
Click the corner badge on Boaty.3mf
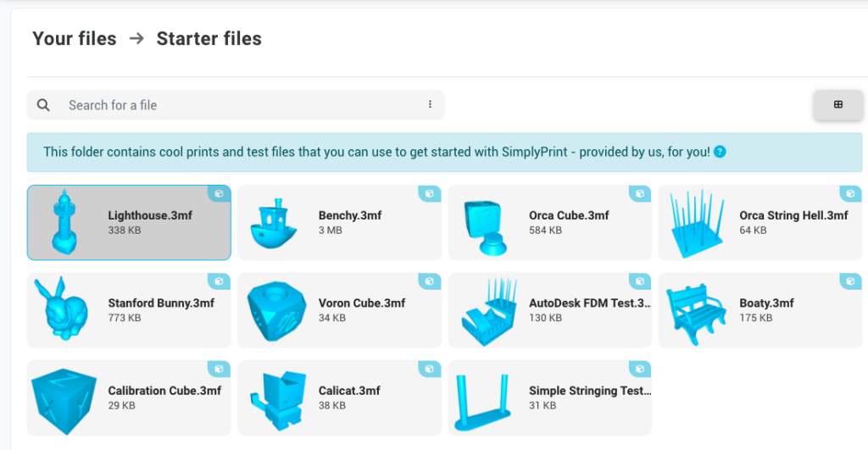pos(850,281)
